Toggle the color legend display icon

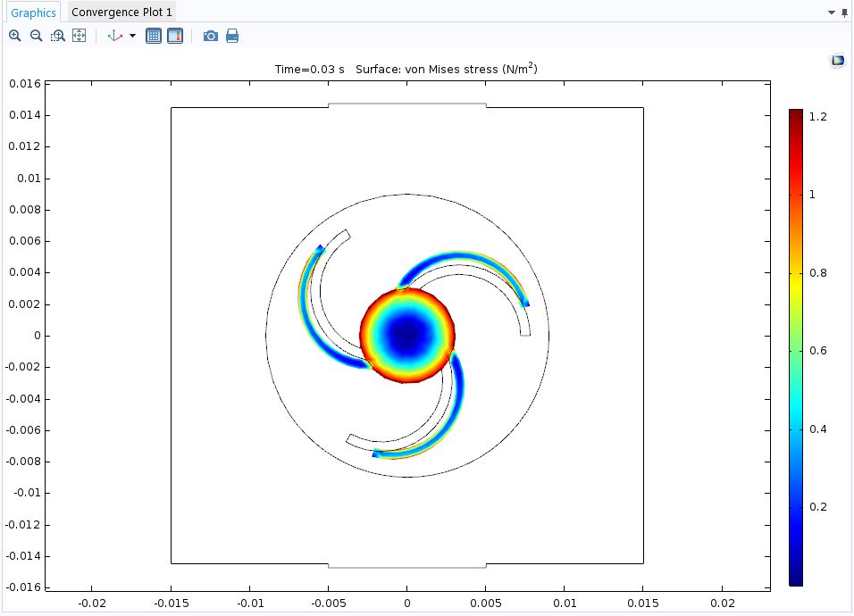tap(175, 36)
